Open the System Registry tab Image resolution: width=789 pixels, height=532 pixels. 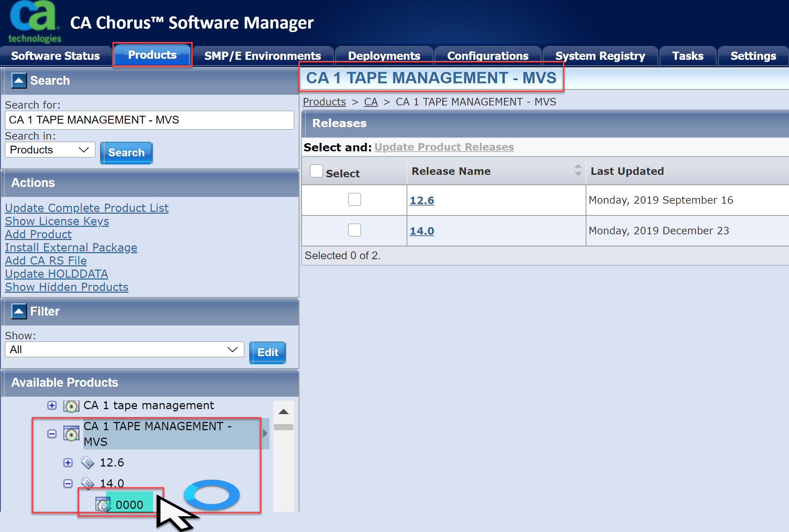point(600,56)
